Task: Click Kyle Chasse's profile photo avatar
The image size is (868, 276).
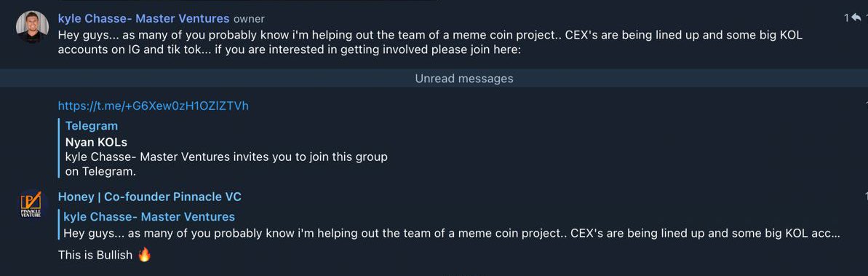Action: pyautogui.click(x=33, y=27)
